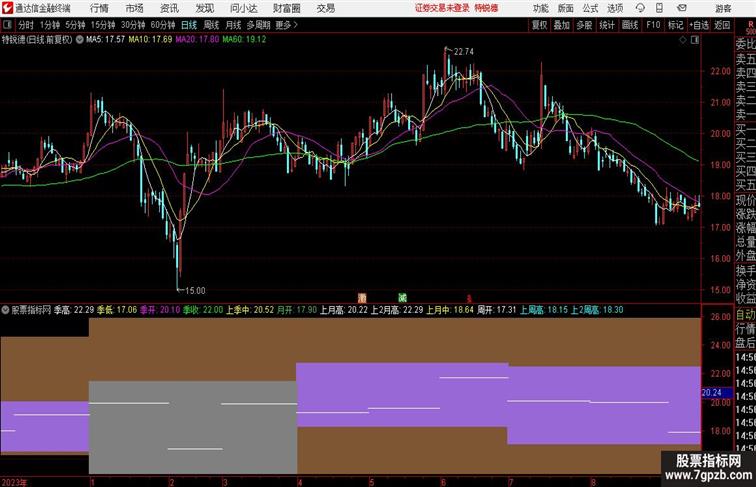Click the 2023年 date axis label
The height and width of the screenshot is (487, 756).
14,482
